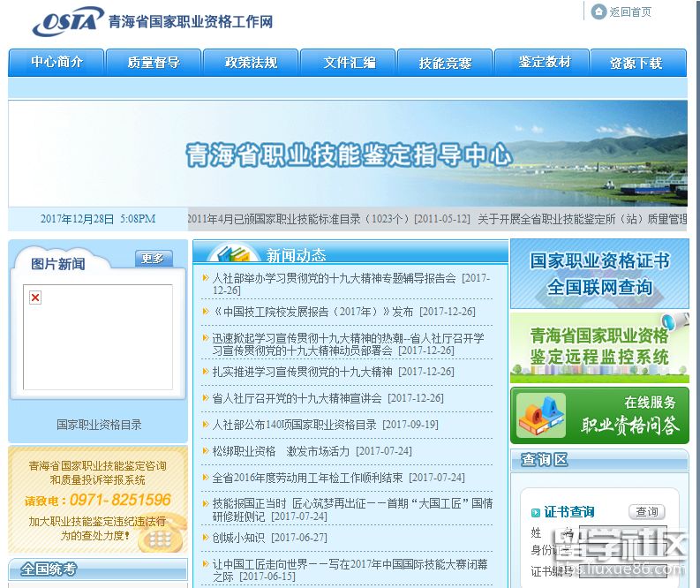The image size is (700, 588).
Task: Click the Q&A blocks icon in 在线服务
Action: [x=540, y=416]
